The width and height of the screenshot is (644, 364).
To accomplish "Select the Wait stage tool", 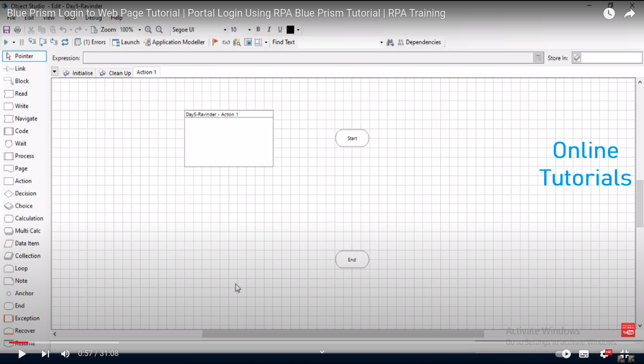I will 15,143.
